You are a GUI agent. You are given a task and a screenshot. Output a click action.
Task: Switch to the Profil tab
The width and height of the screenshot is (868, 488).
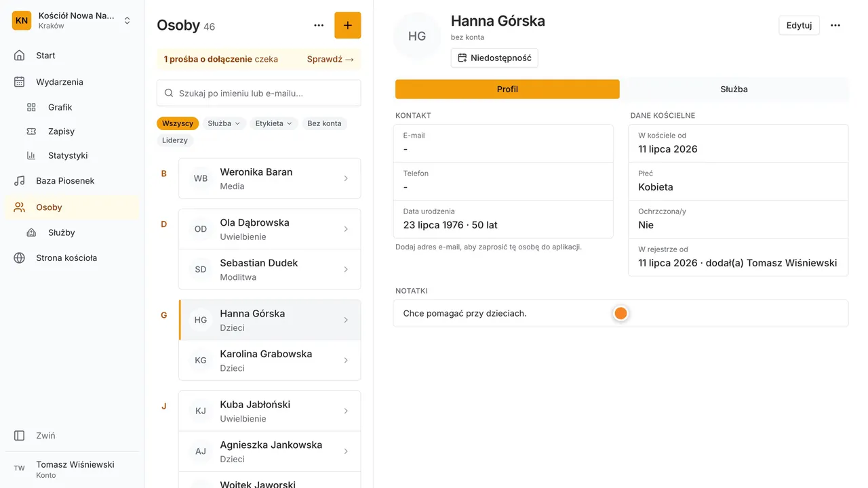click(507, 89)
